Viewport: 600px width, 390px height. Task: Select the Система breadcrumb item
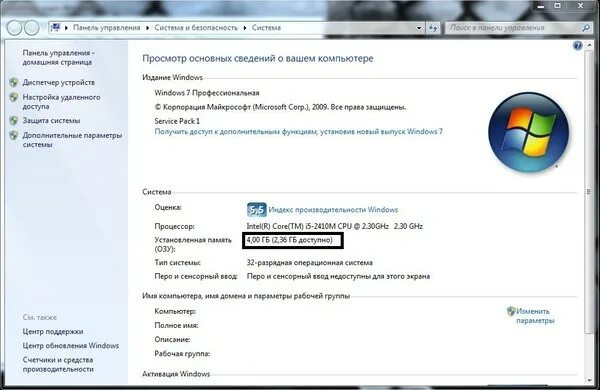pos(266,28)
